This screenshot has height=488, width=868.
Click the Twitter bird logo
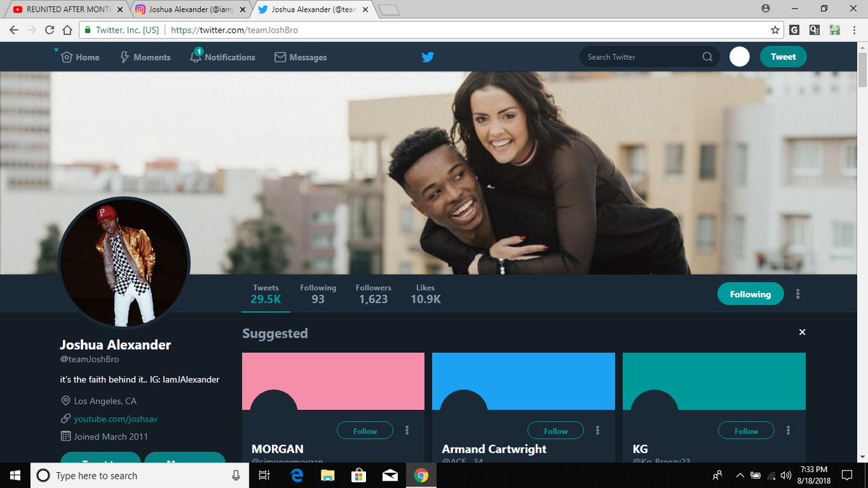pyautogui.click(x=427, y=57)
